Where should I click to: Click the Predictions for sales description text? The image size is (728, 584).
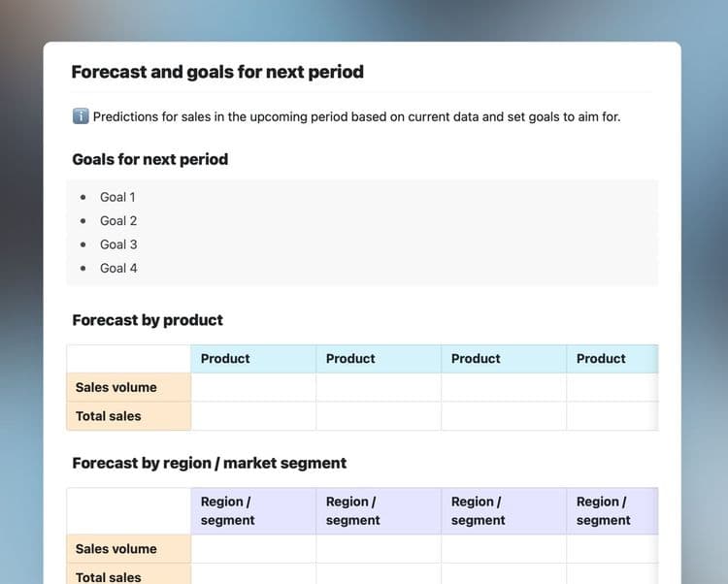(x=356, y=116)
